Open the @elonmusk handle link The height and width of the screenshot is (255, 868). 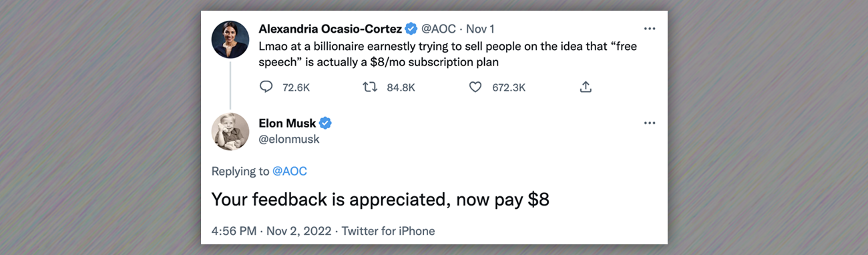[x=289, y=139]
